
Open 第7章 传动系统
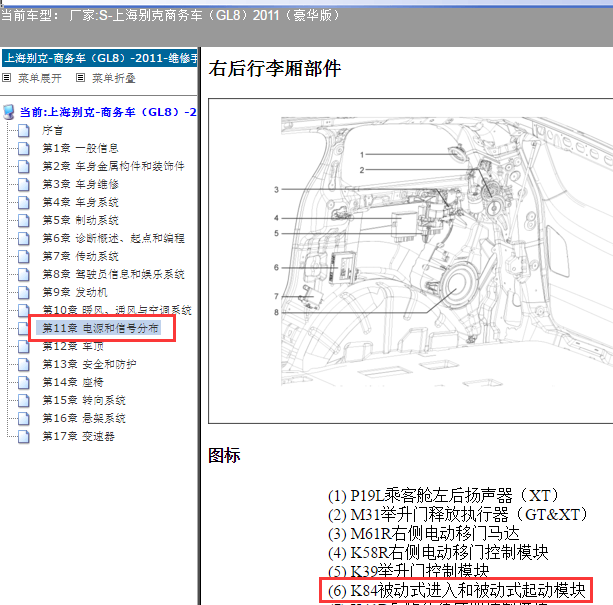coord(80,256)
